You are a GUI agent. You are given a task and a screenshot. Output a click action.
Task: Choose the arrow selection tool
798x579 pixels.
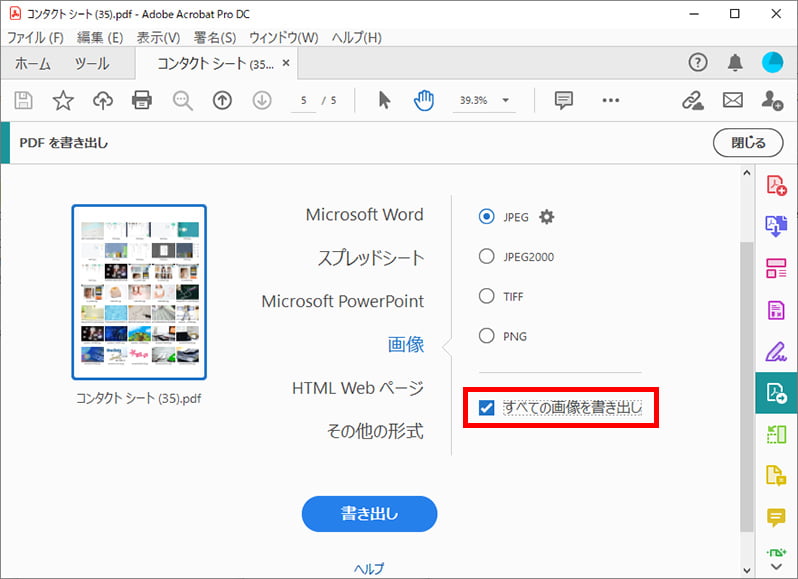385,100
